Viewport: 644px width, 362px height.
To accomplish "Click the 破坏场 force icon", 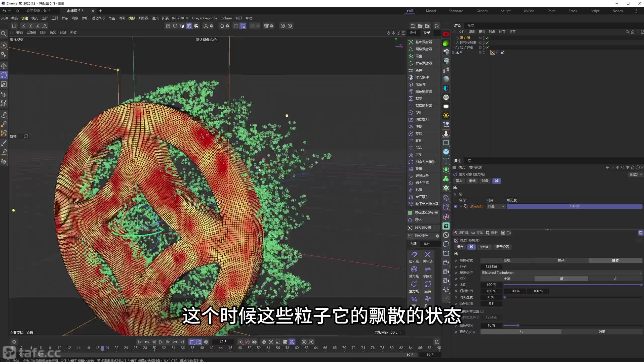I will pyautogui.click(x=427, y=255).
